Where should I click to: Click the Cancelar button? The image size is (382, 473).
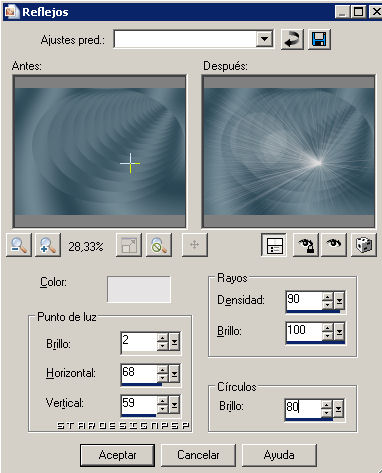pos(198,455)
